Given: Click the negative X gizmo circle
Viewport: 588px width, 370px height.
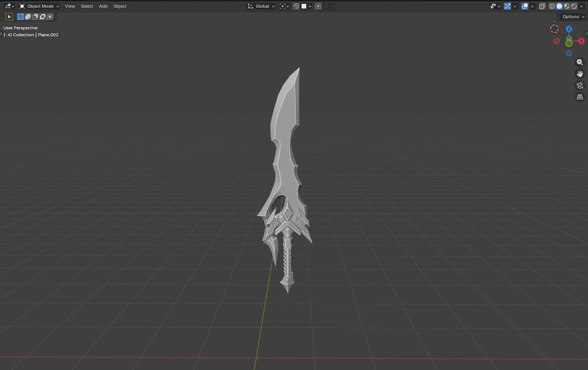Looking at the screenshot, I should (x=557, y=41).
